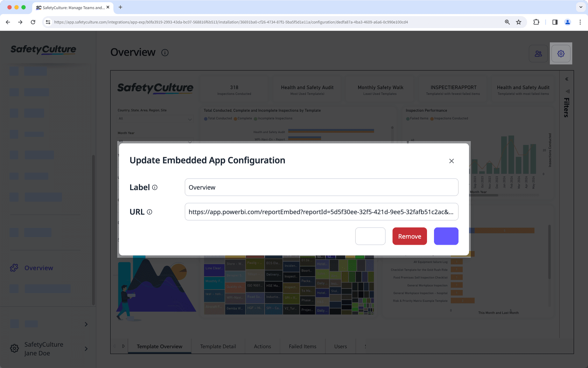Viewport: 588px width, 368px height.
Task: Collapse the Filters pane using the double chevron
Action: 566,79
